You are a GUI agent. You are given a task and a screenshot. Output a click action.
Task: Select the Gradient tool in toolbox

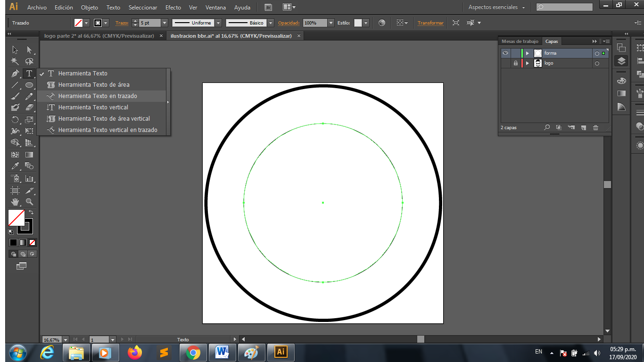[x=29, y=155]
